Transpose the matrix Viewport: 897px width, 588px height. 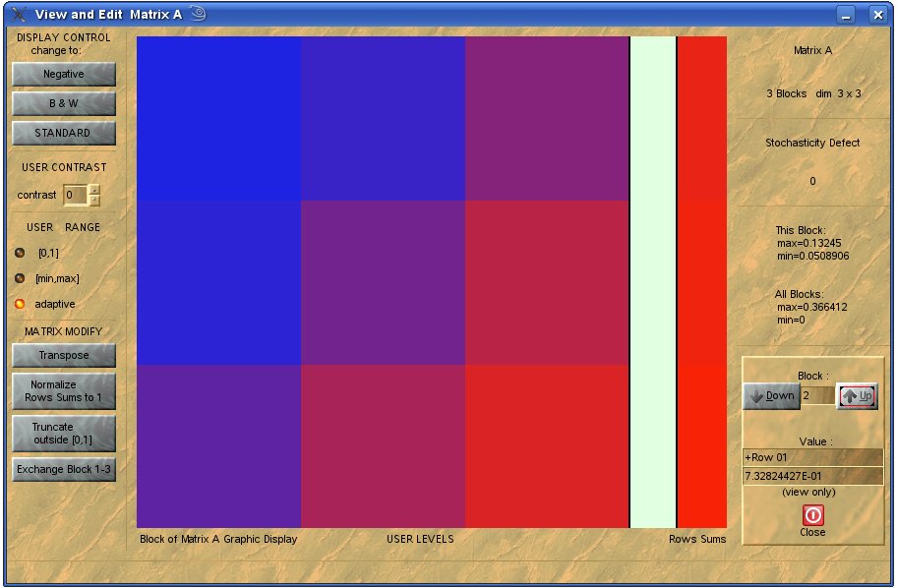(x=64, y=355)
